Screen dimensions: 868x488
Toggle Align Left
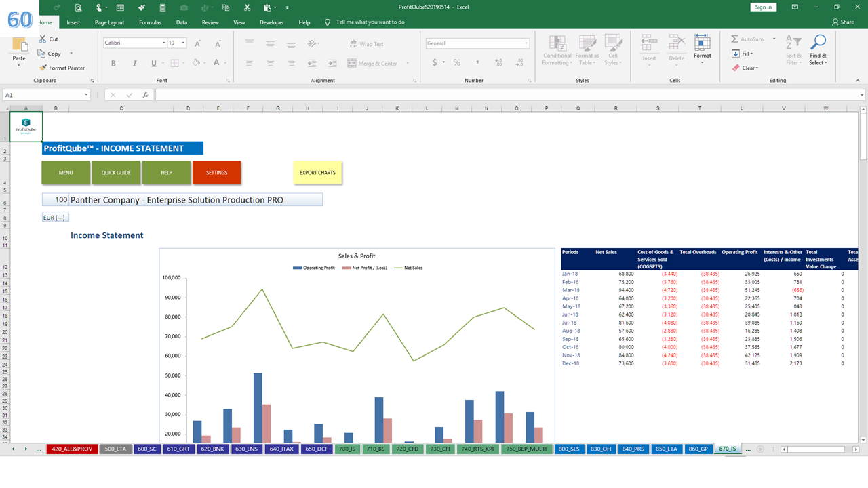250,63
